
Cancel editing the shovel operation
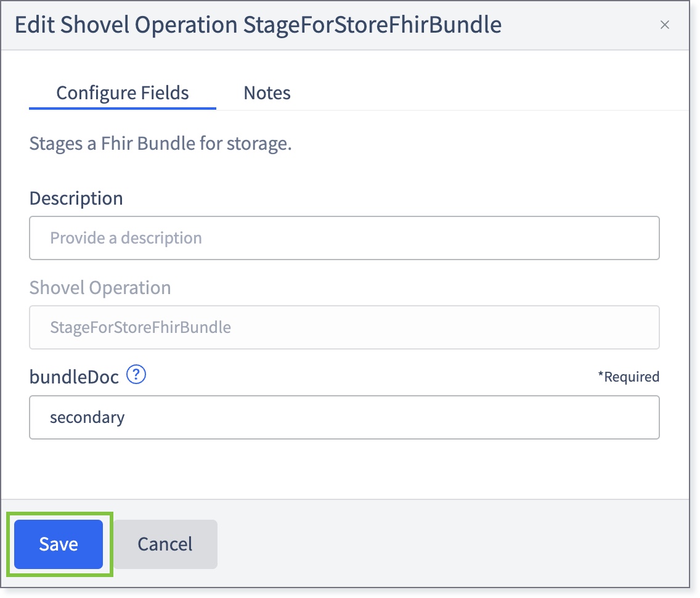[165, 544]
